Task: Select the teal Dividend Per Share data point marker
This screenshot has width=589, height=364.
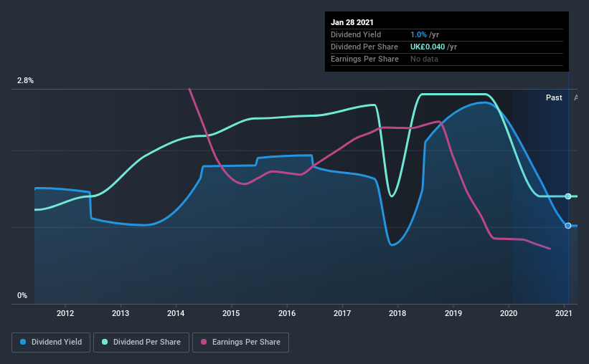Action: tap(568, 196)
